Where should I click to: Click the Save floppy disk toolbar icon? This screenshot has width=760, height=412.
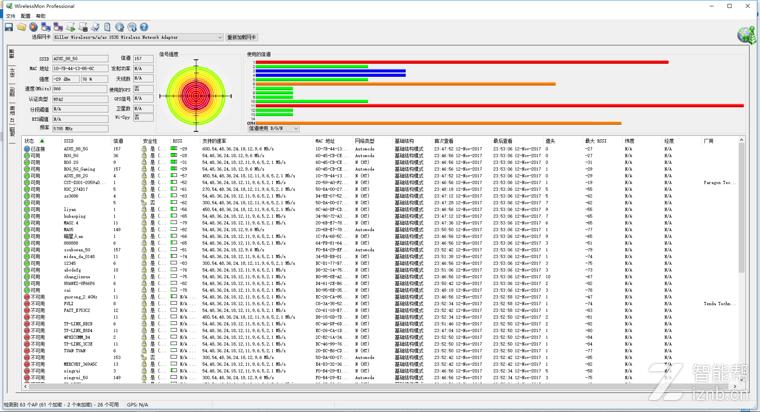pyautogui.click(x=9, y=27)
